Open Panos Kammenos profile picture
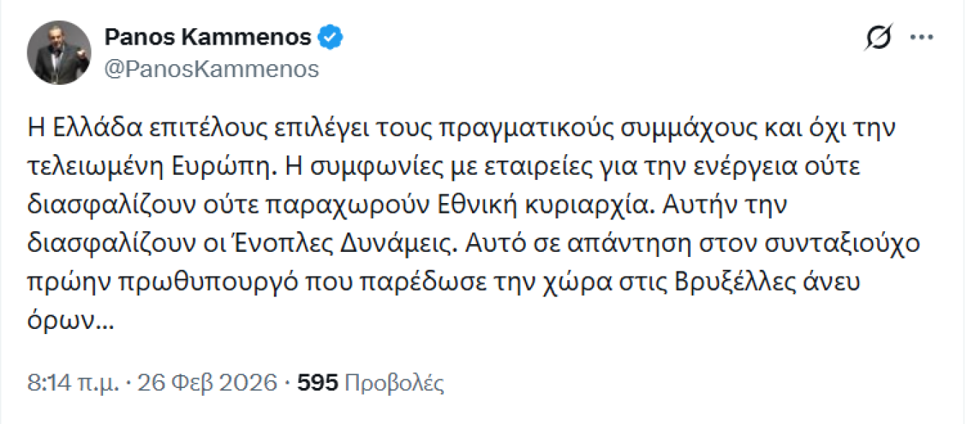This screenshot has height=424, width=980. [59, 53]
